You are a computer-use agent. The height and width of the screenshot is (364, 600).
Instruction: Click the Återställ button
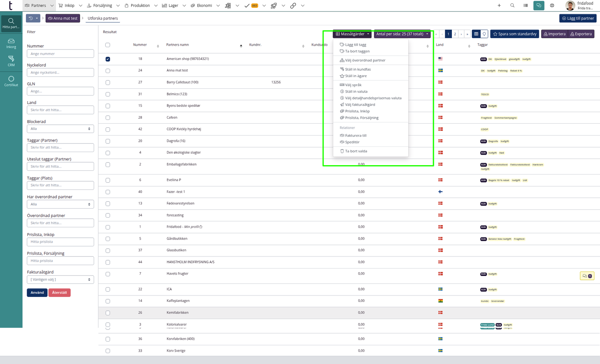pos(59,293)
